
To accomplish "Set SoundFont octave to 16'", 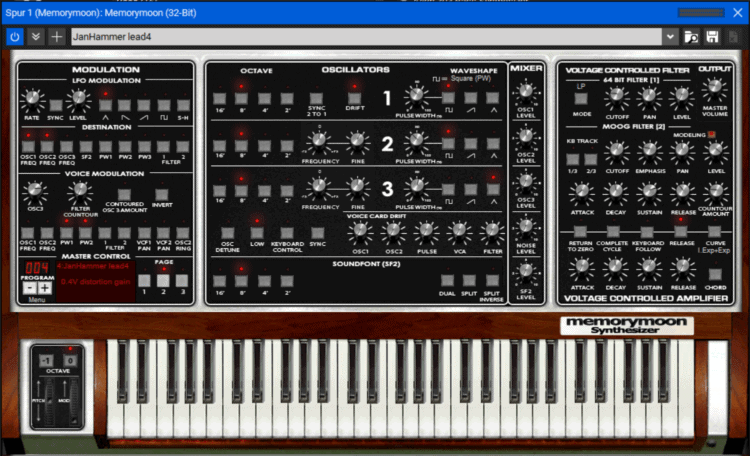I will click(220, 281).
